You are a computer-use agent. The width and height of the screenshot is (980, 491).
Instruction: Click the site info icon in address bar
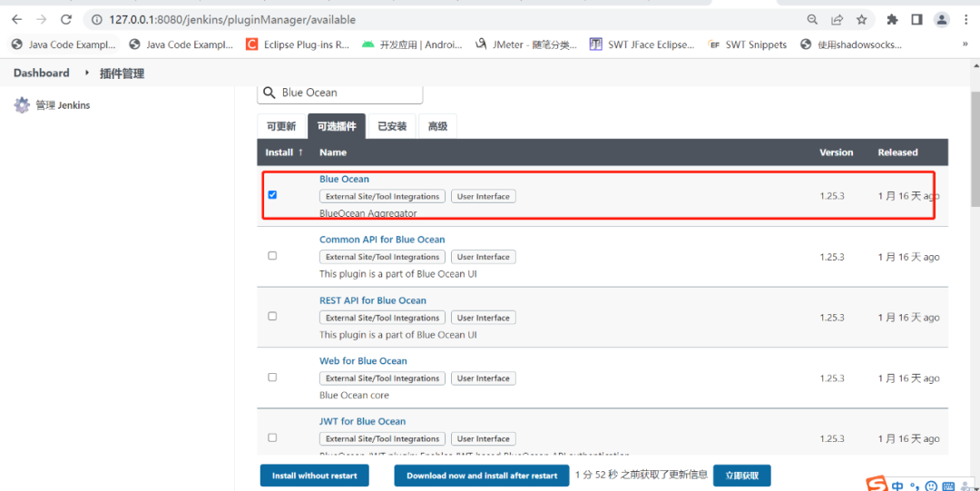[97, 20]
